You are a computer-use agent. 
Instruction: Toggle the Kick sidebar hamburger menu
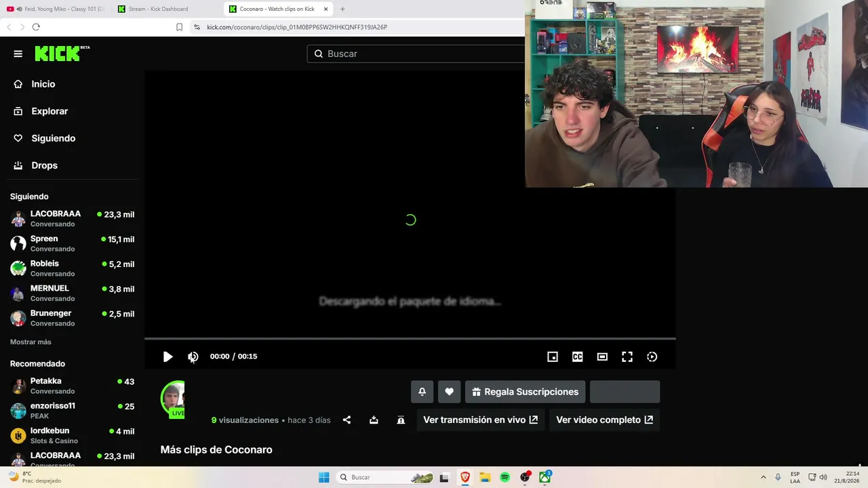[x=18, y=54]
